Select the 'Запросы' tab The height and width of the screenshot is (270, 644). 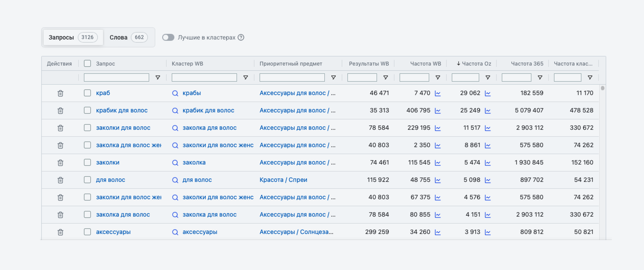click(73, 37)
